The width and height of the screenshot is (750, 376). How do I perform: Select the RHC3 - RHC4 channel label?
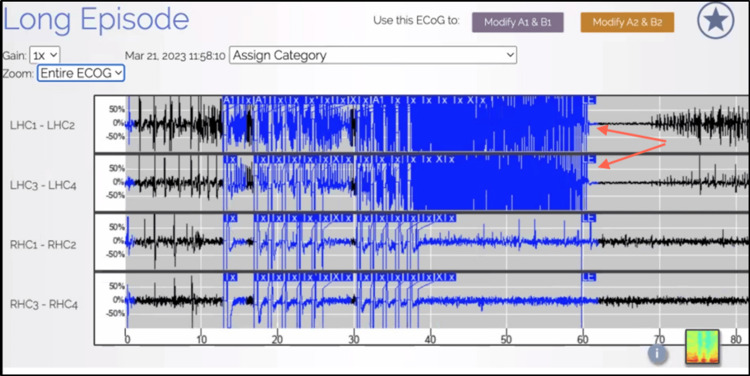tap(44, 304)
